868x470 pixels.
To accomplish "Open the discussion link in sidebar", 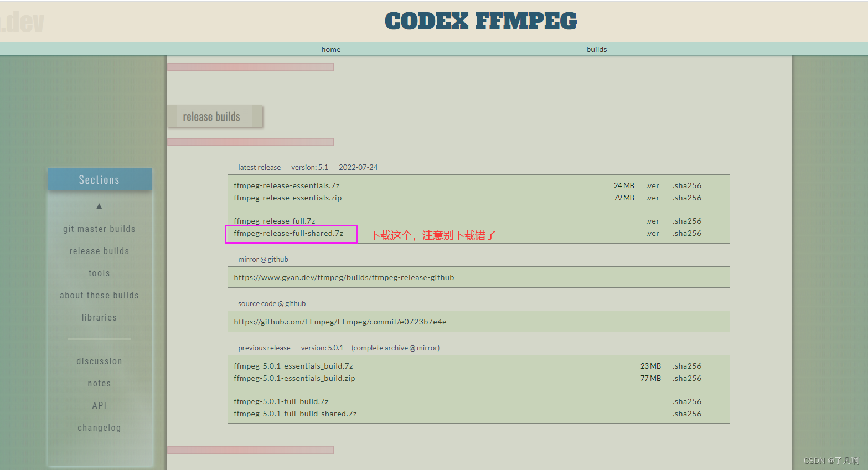I will point(99,361).
